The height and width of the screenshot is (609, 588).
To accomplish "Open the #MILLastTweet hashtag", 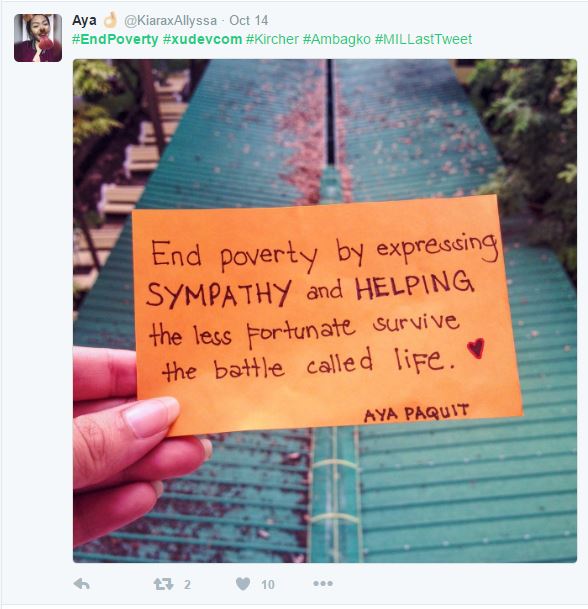I will (423, 39).
